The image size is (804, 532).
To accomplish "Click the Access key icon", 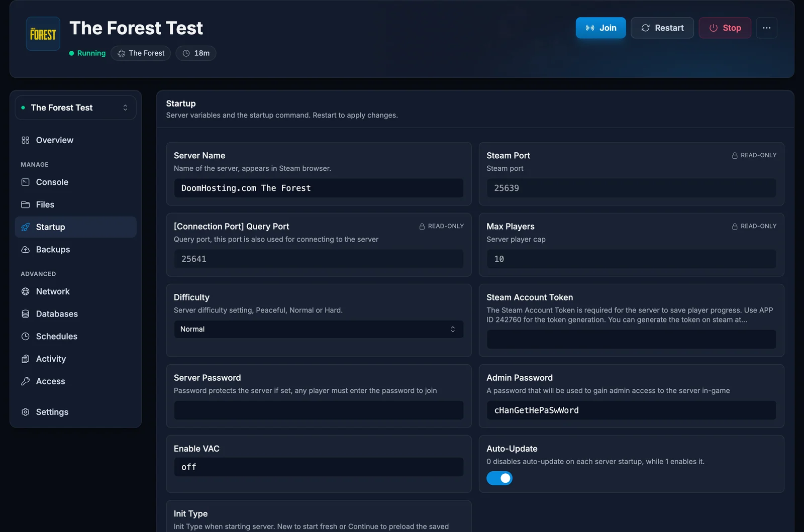I will click(26, 381).
